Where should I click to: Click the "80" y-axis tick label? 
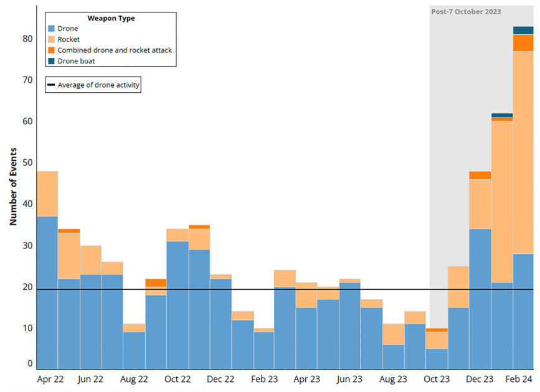pos(27,39)
